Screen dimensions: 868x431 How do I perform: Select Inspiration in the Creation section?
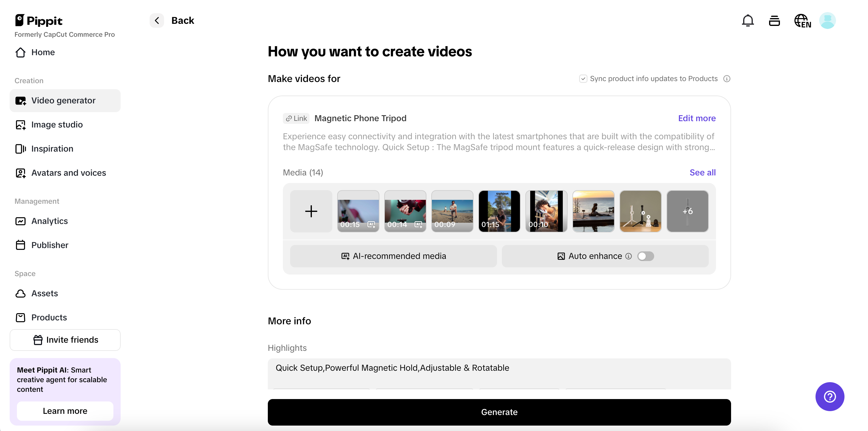click(52, 149)
